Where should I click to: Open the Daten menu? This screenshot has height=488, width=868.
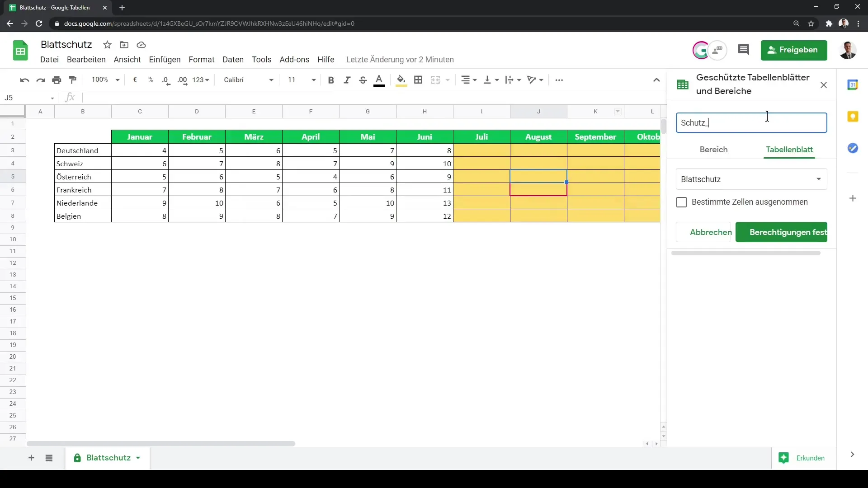pyautogui.click(x=233, y=60)
